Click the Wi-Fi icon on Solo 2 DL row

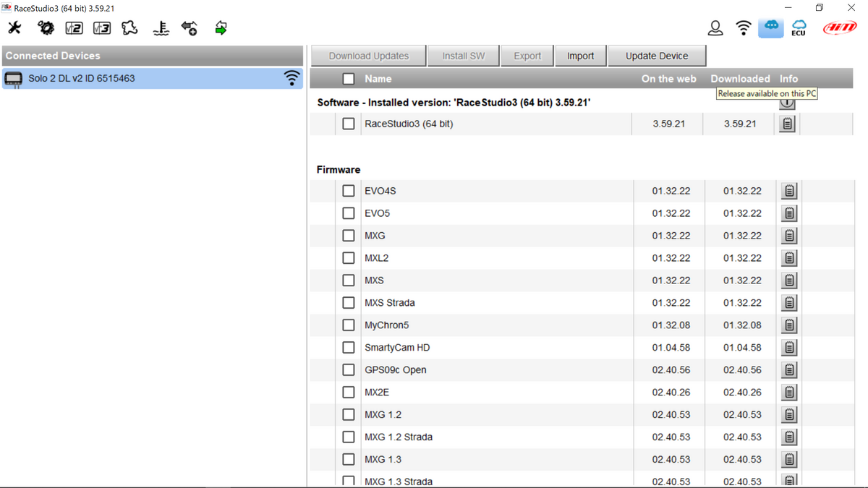[292, 78]
